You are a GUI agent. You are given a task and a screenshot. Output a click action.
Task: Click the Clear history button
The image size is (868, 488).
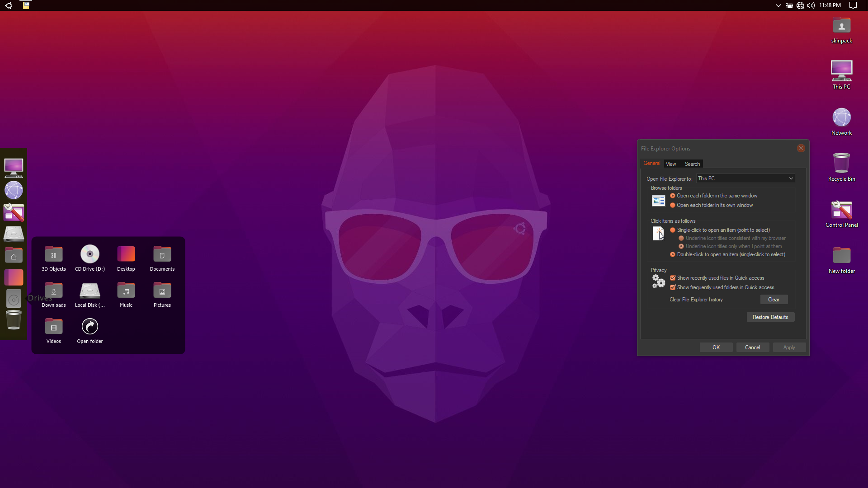tap(774, 300)
